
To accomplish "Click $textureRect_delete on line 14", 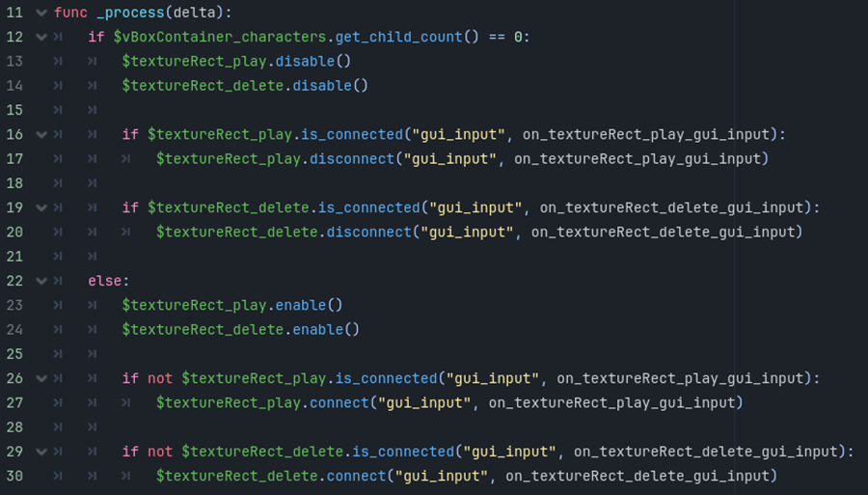I will point(203,86).
